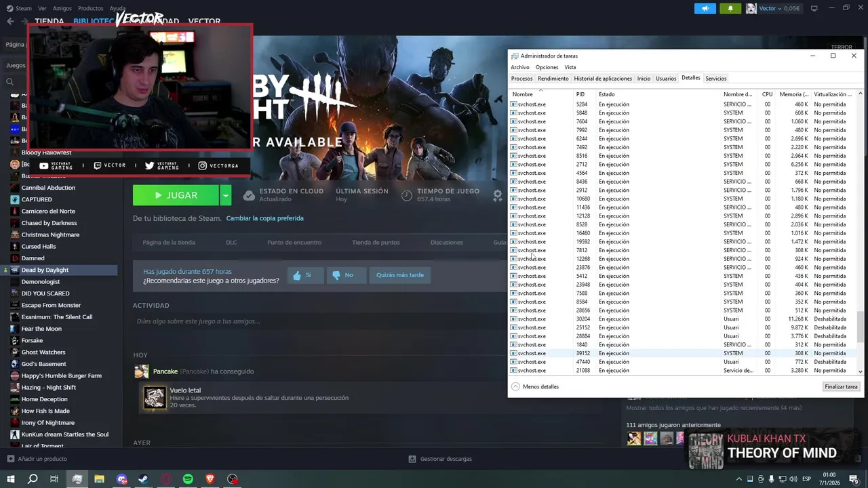
Task: Click the Vuelo letal achievement icon
Action: pos(155,398)
